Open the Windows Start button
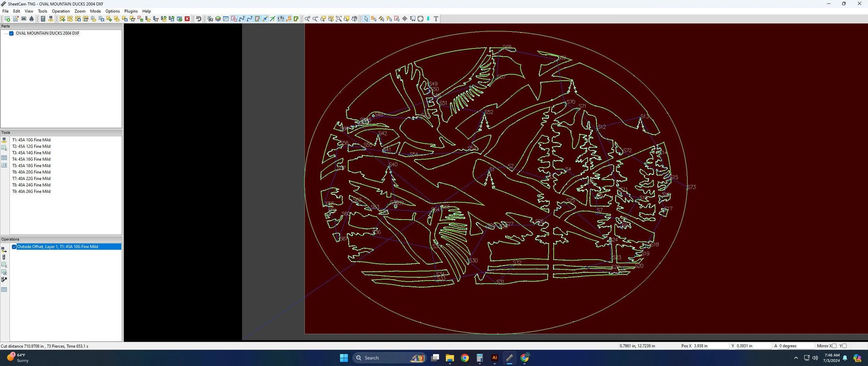868x366 pixels. [x=344, y=358]
